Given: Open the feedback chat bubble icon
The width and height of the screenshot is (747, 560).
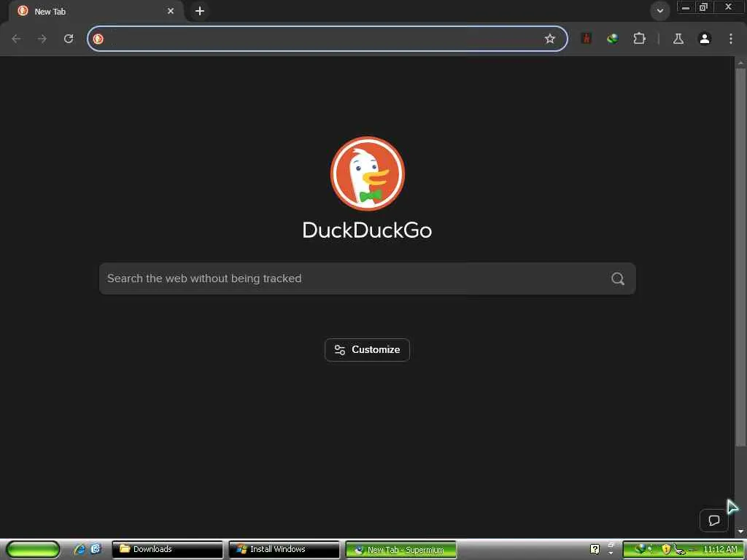Looking at the screenshot, I should point(713,520).
